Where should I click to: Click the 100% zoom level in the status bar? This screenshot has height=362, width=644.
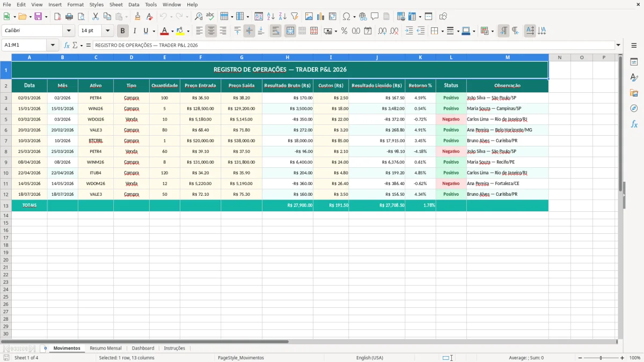click(x=635, y=358)
